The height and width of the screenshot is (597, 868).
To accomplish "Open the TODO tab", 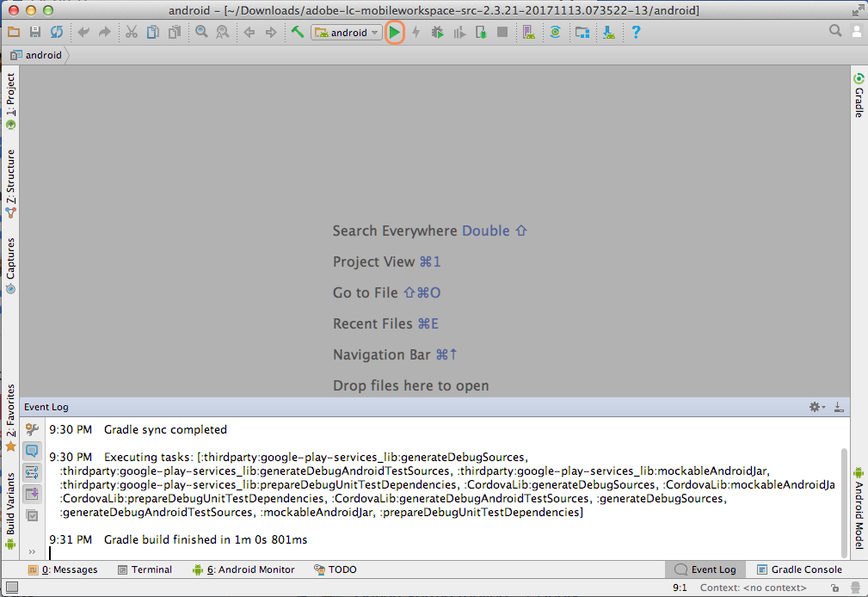I will (x=336, y=569).
